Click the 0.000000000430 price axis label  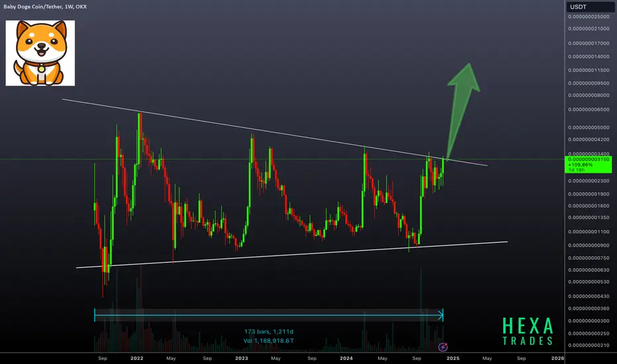click(x=589, y=296)
